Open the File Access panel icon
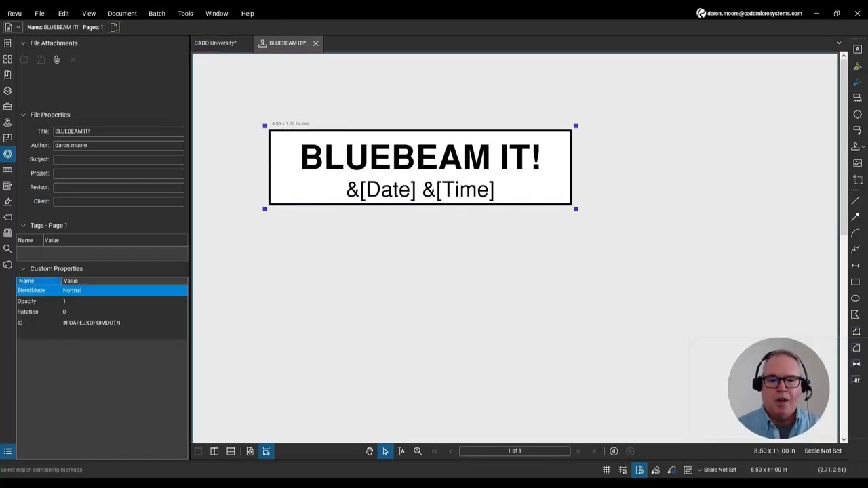 coord(7,43)
